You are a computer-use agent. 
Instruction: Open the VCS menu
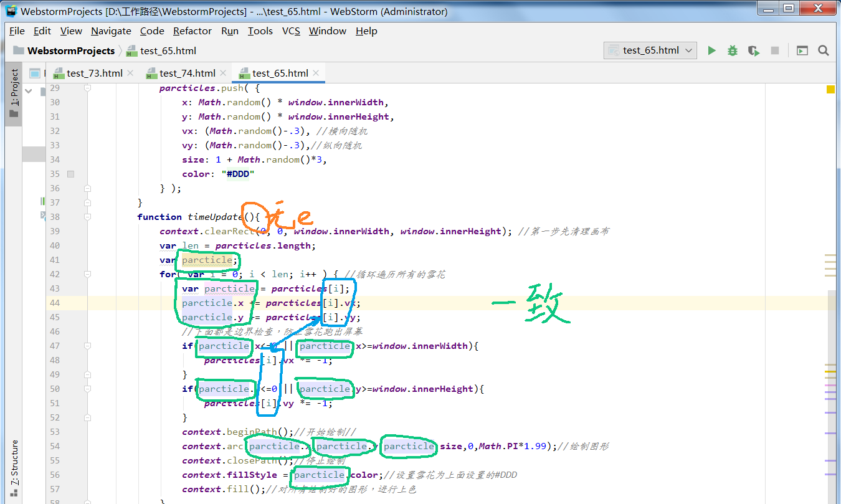[291, 31]
